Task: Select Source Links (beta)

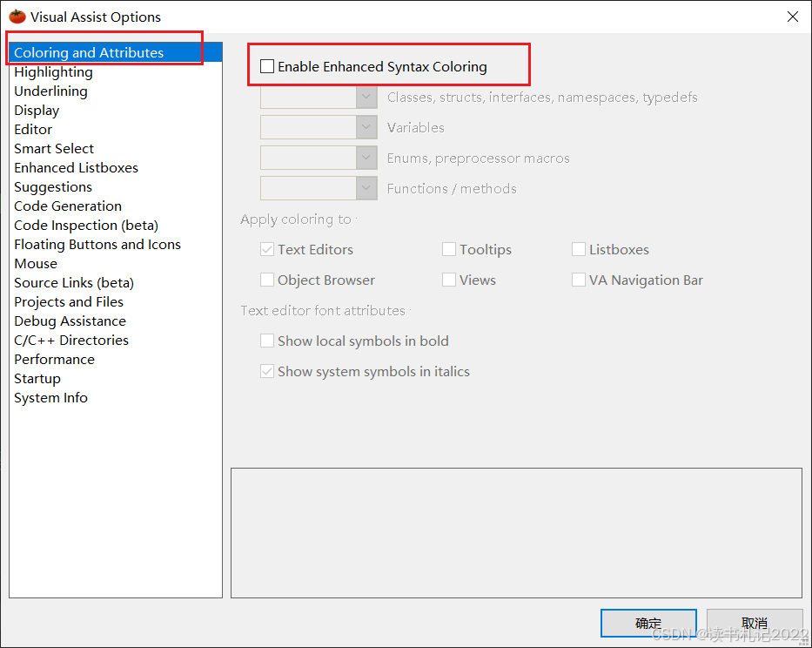Action: (116, 282)
